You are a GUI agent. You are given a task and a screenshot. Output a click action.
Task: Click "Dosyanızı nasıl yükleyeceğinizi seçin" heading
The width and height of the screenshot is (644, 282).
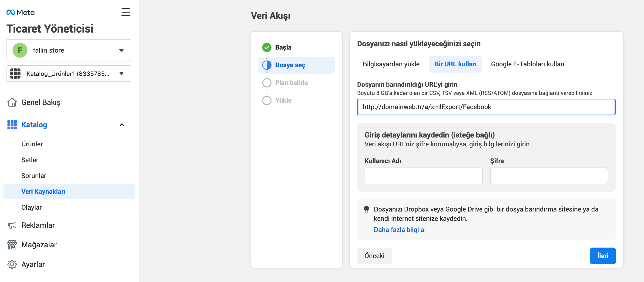(419, 44)
